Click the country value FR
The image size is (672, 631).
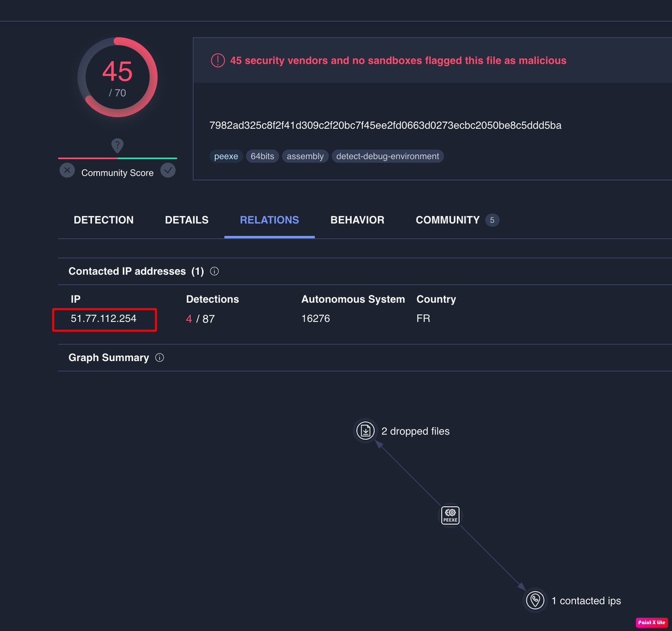423,319
